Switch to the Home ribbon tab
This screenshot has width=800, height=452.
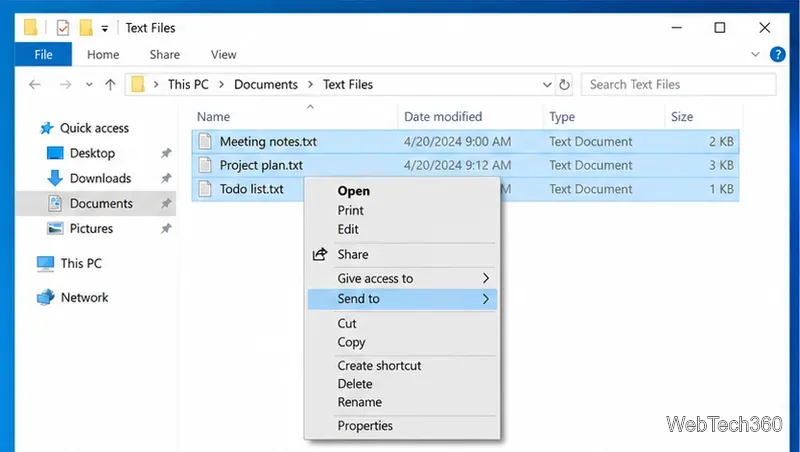tap(103, 55)
